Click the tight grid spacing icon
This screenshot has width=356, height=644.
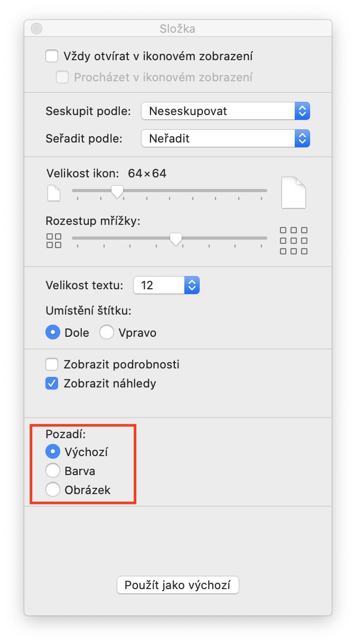54,241
